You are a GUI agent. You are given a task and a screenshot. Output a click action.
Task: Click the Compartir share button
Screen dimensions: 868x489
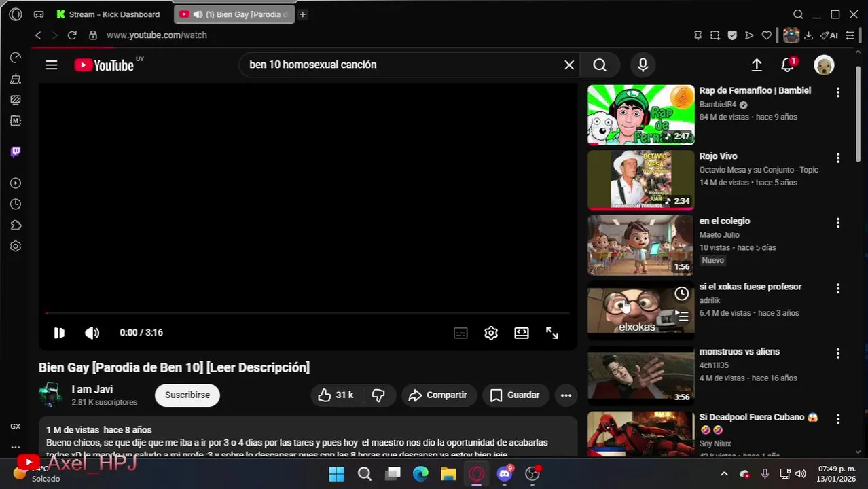[439, 395]
